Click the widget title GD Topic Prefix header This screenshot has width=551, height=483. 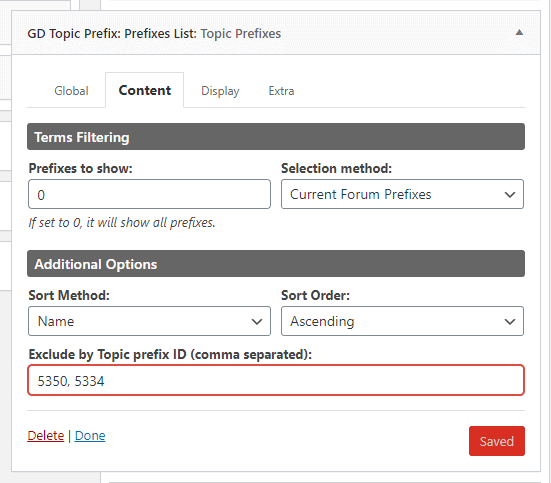154,33
